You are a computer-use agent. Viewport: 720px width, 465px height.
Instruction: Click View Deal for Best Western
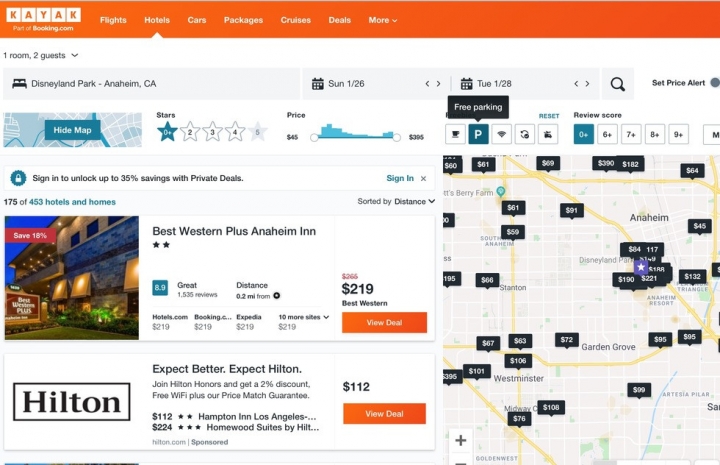pos(384,322)
